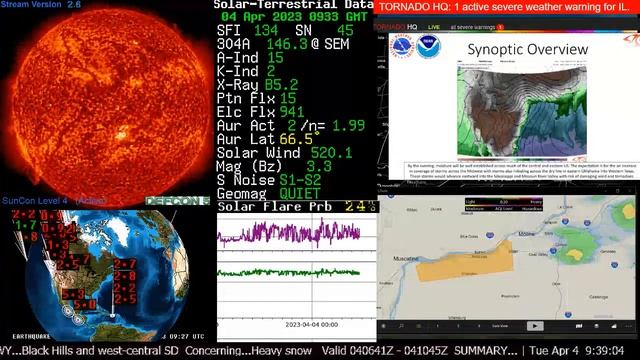
Task: Click 'SunCon Level 4' label
Action: click(x=34, y=200)
